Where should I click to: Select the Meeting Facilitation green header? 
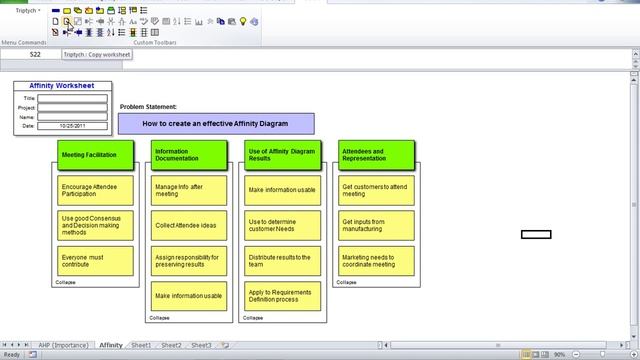96,155
